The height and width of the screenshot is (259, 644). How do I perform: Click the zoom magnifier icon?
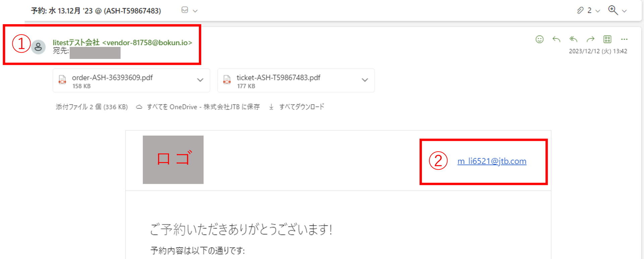613,10
